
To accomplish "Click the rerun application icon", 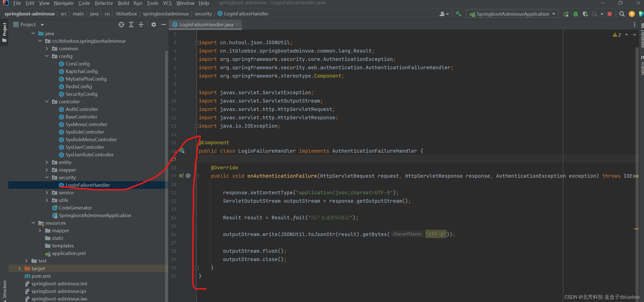I will click(x=566, y=14).
